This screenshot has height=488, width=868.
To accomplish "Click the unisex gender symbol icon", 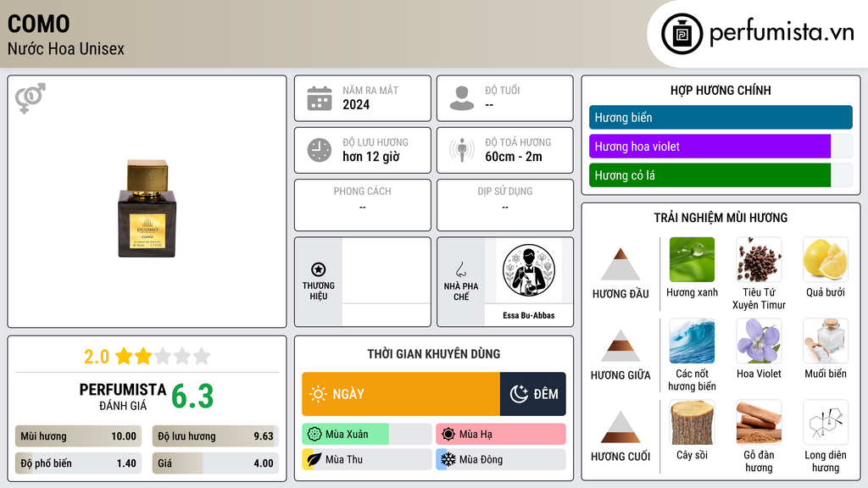I will click(31, 98).
